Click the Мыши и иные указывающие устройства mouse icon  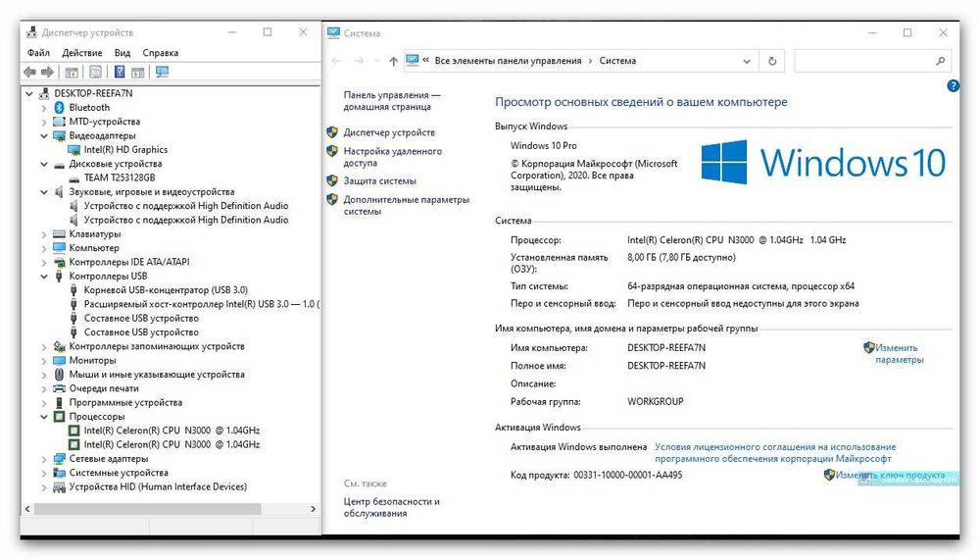(60, 375)
